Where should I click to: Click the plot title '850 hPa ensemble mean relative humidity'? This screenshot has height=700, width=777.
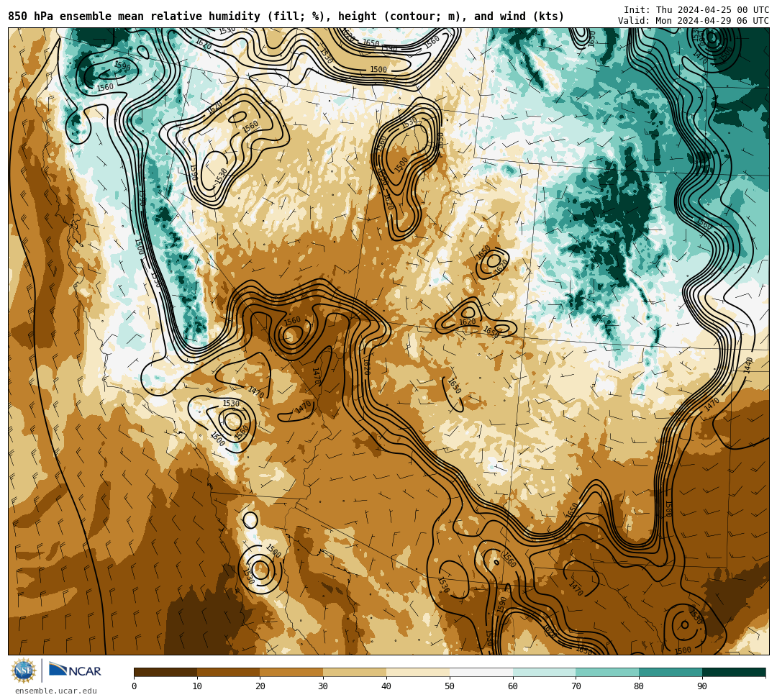[x=134, y=17]
